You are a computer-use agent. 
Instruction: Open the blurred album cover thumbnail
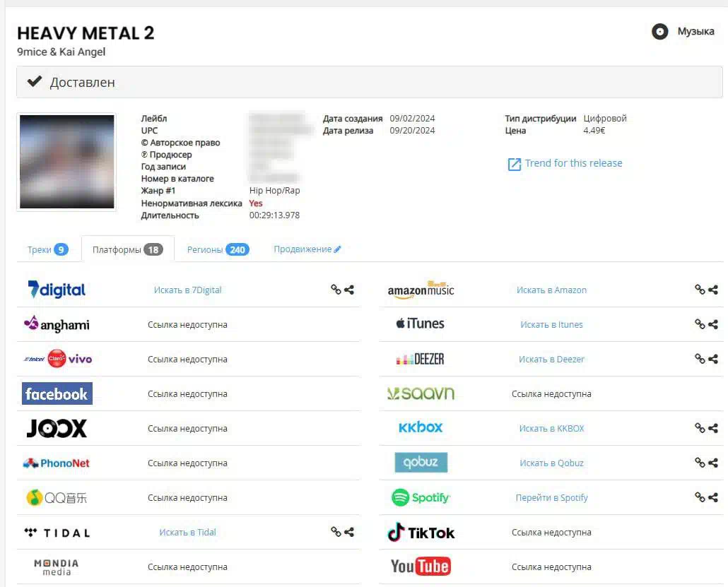click(66, 162)
